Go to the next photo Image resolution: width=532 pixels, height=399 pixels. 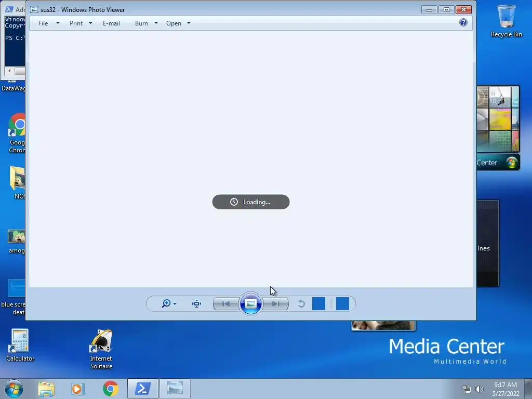[x=275, y=303]
